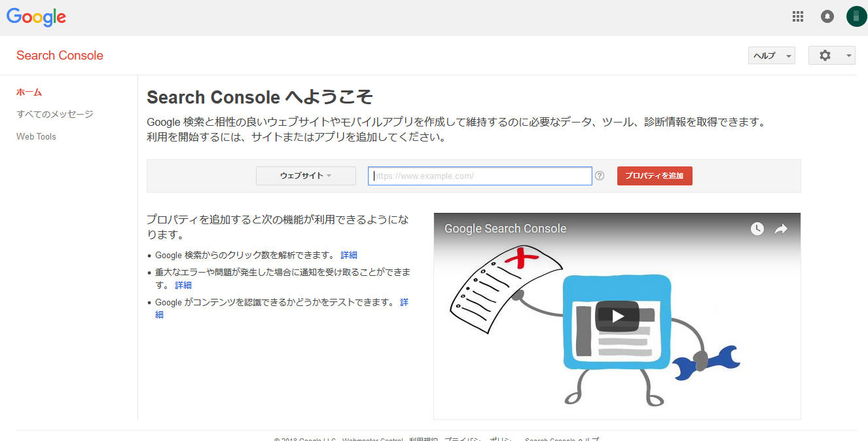
Task: Click 詳細 link after click analysis text
Action: (x=349, y=255)
